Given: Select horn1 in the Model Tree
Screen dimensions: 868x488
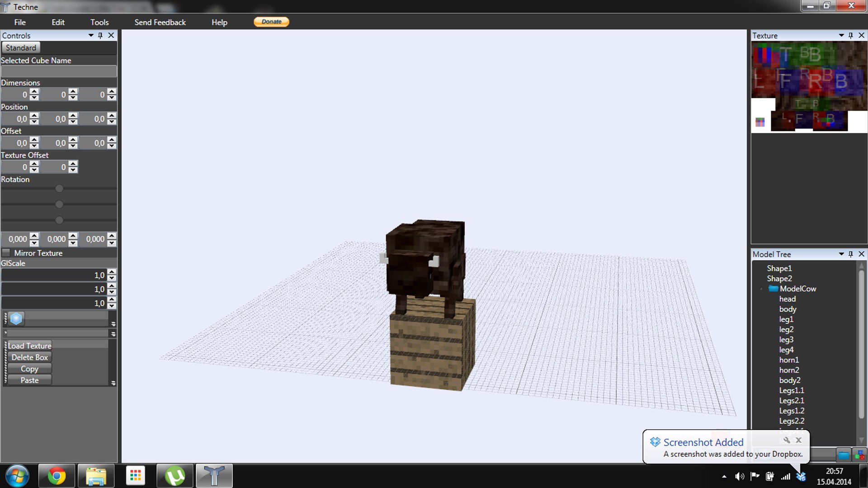Looking at the screenshot, I should pos(789,360).
